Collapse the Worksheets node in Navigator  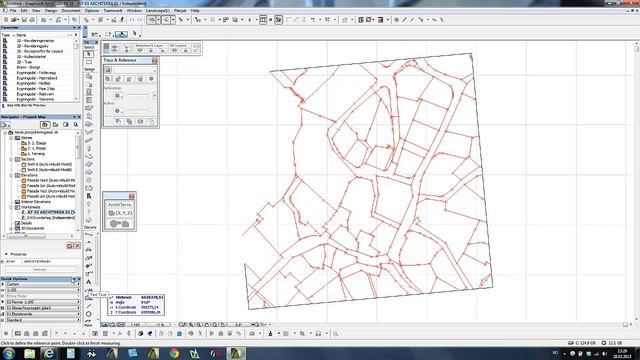click(x=11, y=207)
